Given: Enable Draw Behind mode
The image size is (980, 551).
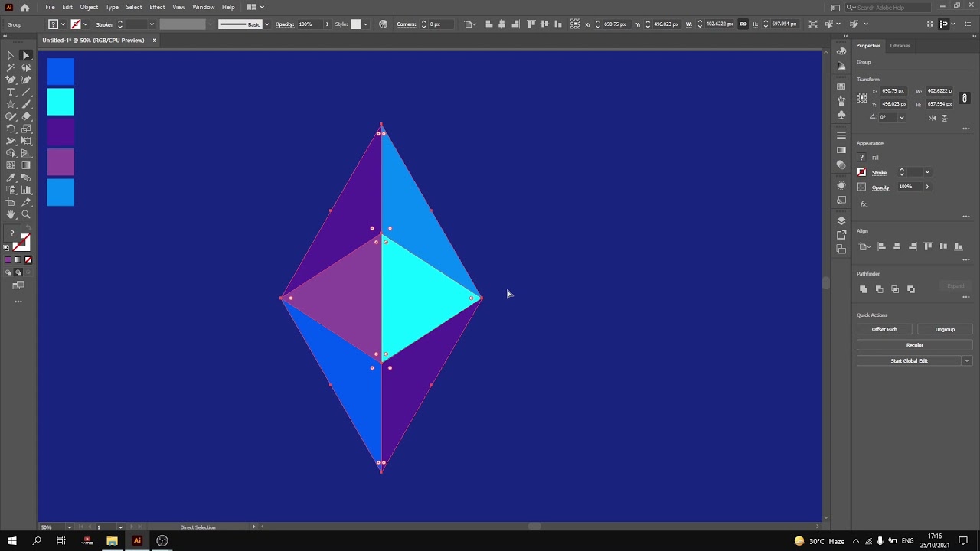Looking at the screenshot, I should pos(18,272).
